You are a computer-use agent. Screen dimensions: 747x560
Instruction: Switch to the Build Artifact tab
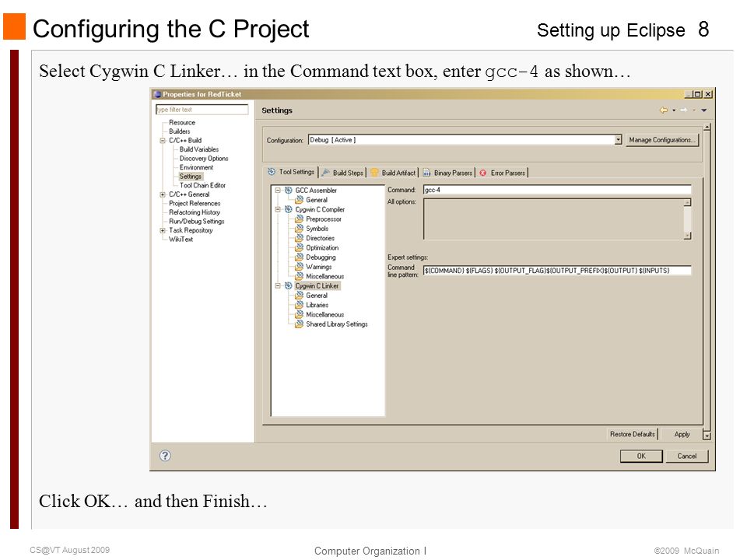coord(393,173)
